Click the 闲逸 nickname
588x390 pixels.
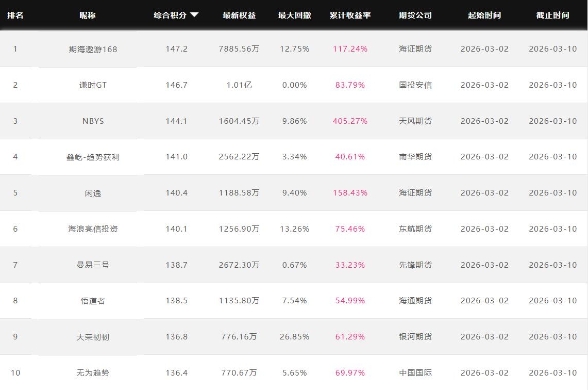tap(93, 193)
